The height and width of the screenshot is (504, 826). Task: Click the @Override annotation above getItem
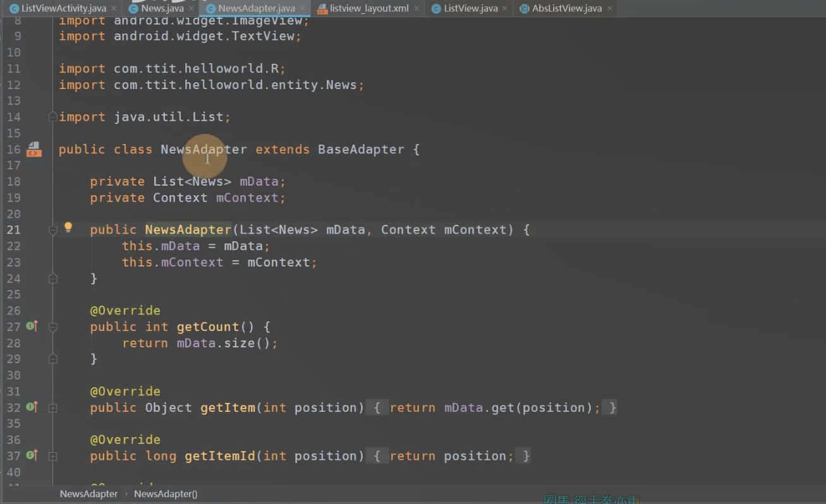(x=125, y=392)
